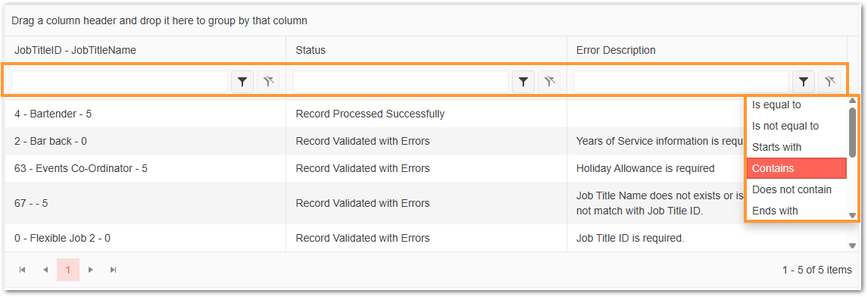Viewport: 868px width, 297px height.
Task: Clear filter on Status column
Action: click(x=549, y=82)
